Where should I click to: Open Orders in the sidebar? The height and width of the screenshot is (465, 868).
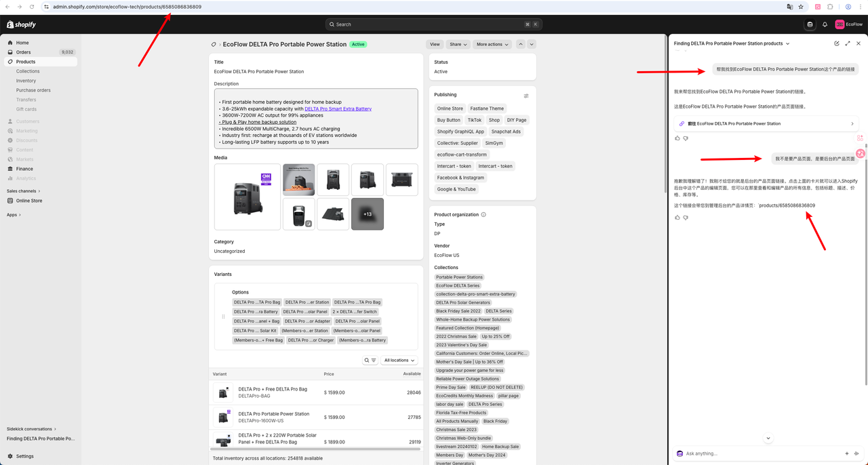pos(24,52)
